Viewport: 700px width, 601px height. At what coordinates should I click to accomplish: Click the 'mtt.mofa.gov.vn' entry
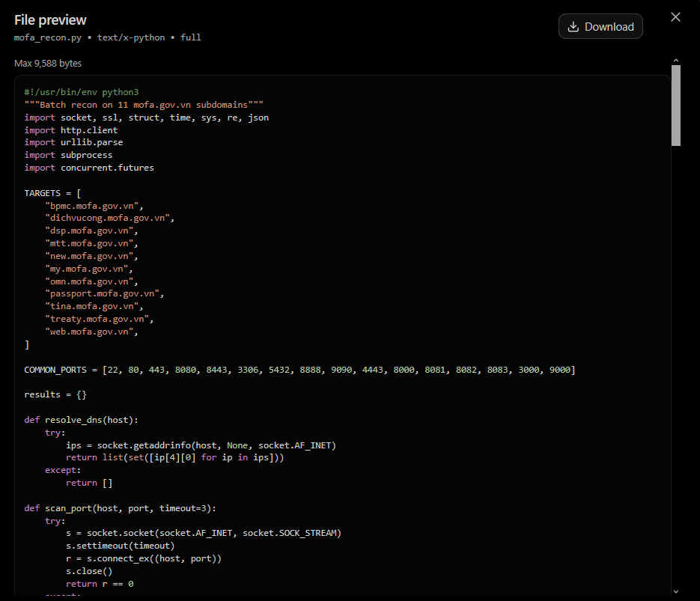coord(91,243)
